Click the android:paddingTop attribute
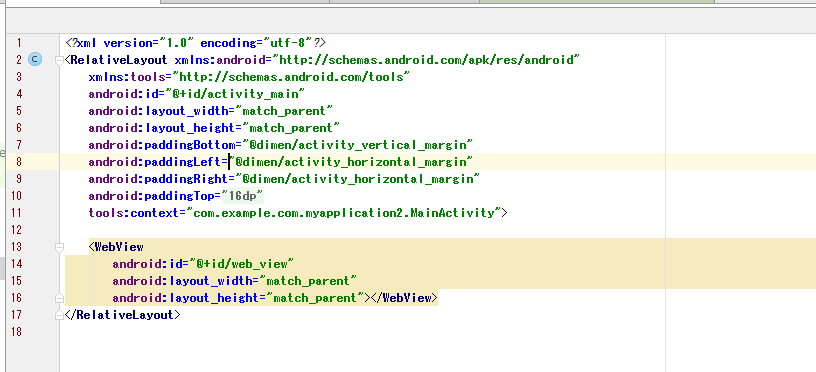Screen dimensions: 816x372 pos(151,196)
